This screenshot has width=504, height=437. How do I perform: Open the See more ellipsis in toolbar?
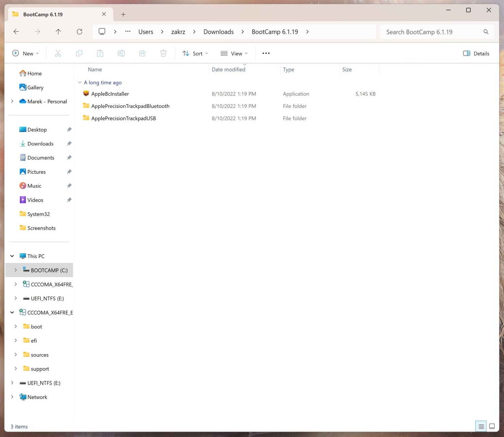click(x=266, y=53)
